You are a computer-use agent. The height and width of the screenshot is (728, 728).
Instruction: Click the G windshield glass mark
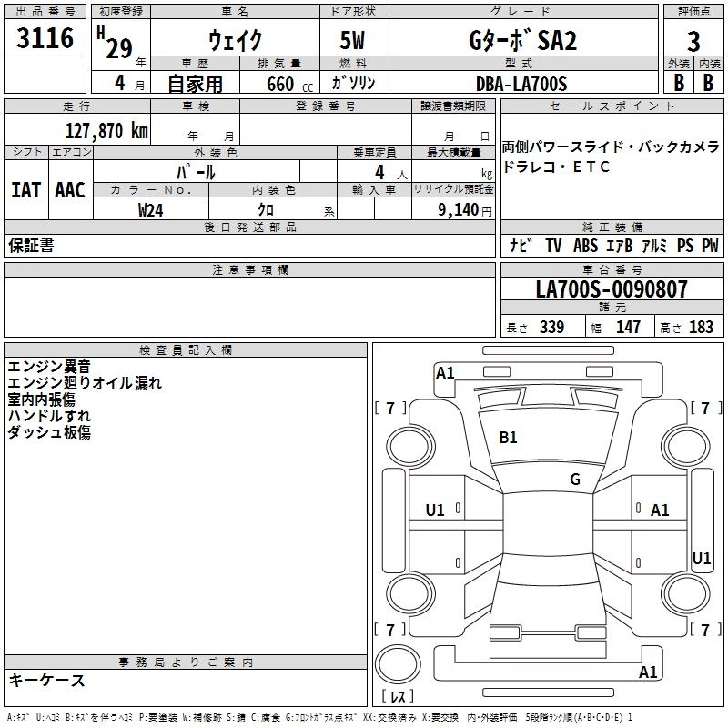pyautogui.click(x=574, y=480)
